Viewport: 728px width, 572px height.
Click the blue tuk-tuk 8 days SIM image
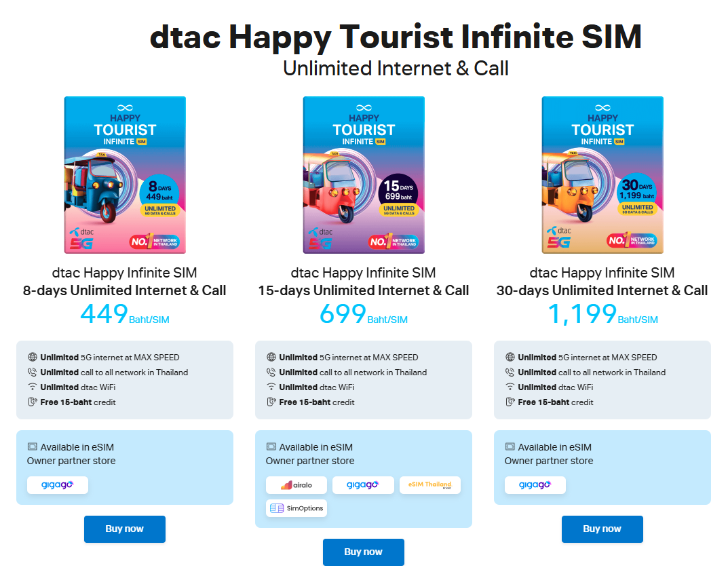click(x=125, y=175)
